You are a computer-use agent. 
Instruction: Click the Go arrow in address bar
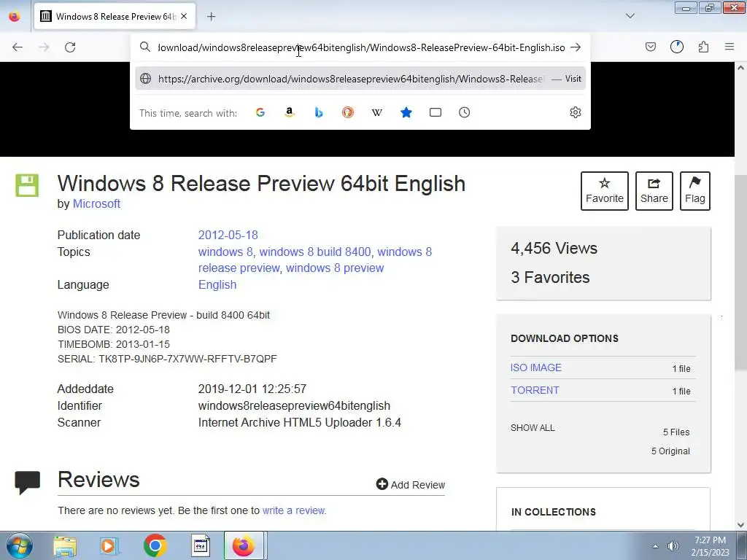[576, 47]
